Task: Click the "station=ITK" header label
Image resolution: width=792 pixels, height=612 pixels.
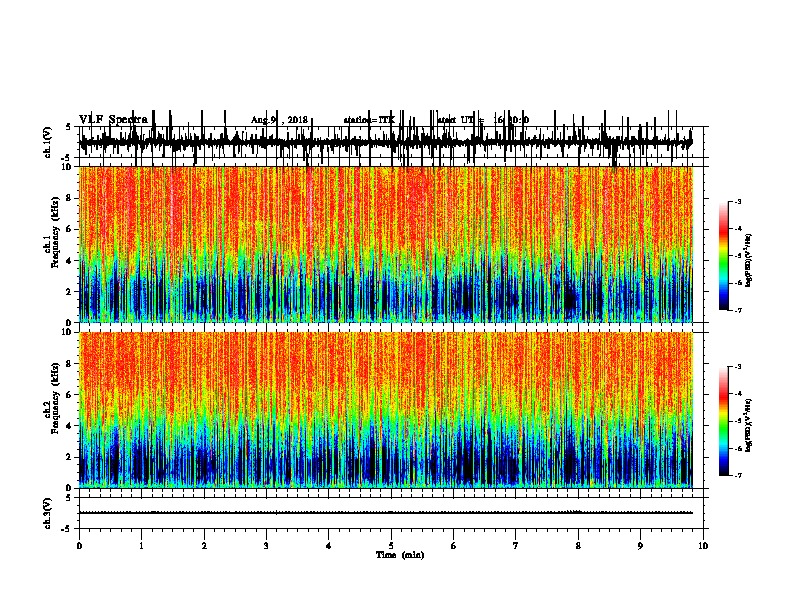Action: (x=369, y=120)
